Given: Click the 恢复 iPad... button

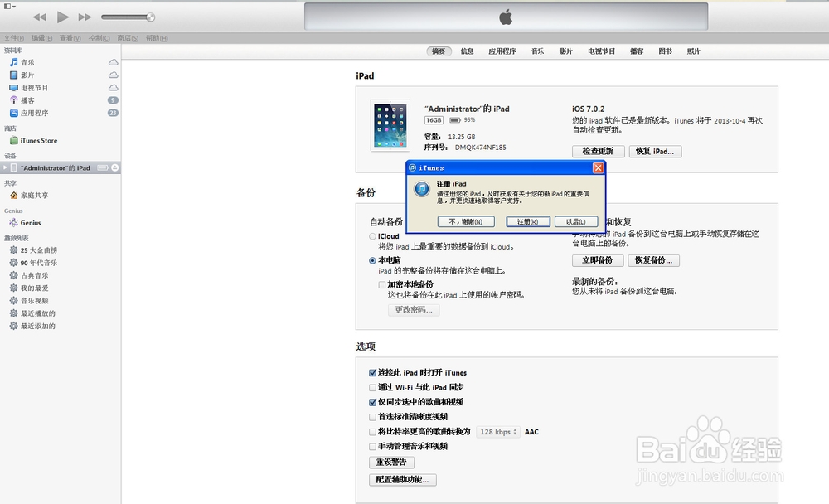Looking at the screenshot, I should tap(655, 151).
